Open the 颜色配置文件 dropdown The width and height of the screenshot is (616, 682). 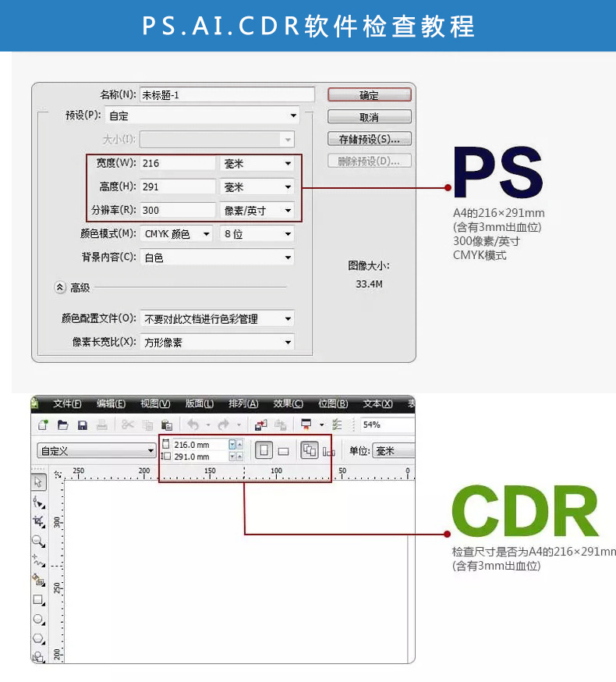pos(217,319)
